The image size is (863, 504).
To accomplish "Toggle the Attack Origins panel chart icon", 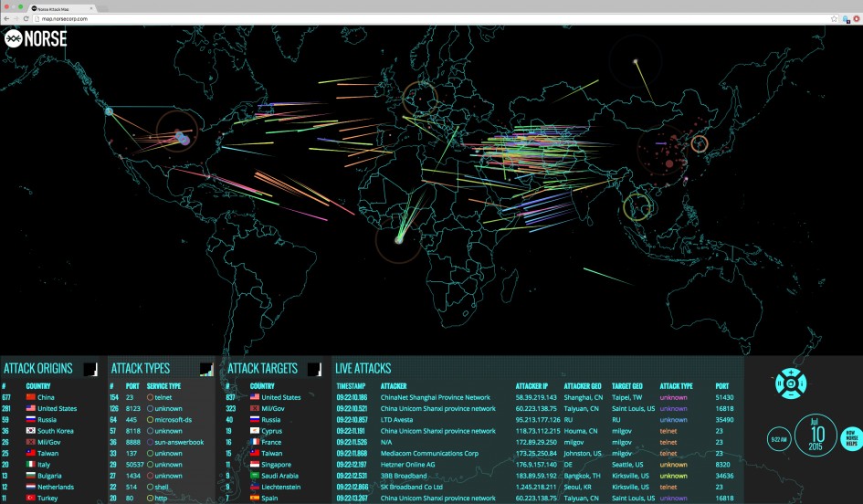I will (x=90, y=369).
